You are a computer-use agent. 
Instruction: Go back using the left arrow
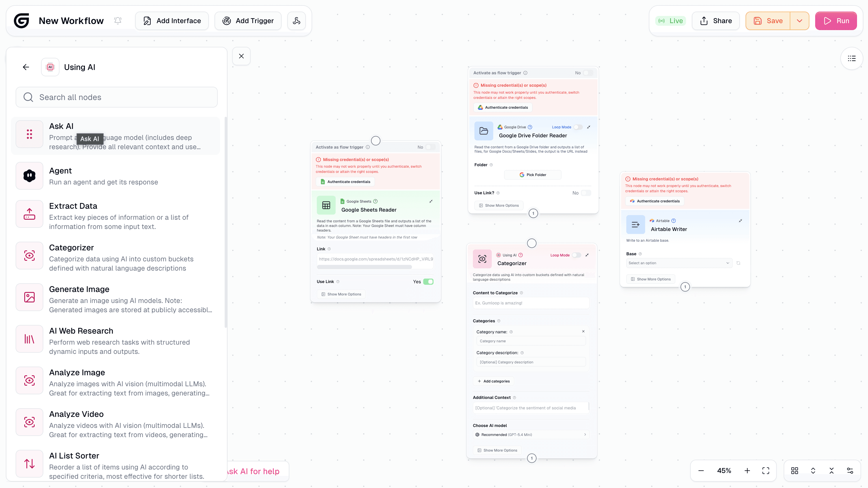click(x=26, y=67)
